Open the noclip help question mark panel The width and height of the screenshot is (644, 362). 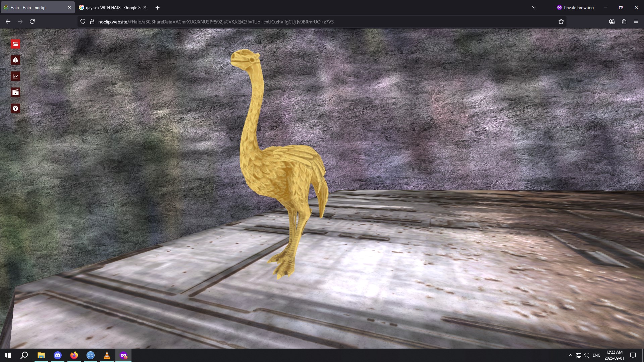click(x=15, y=108)
